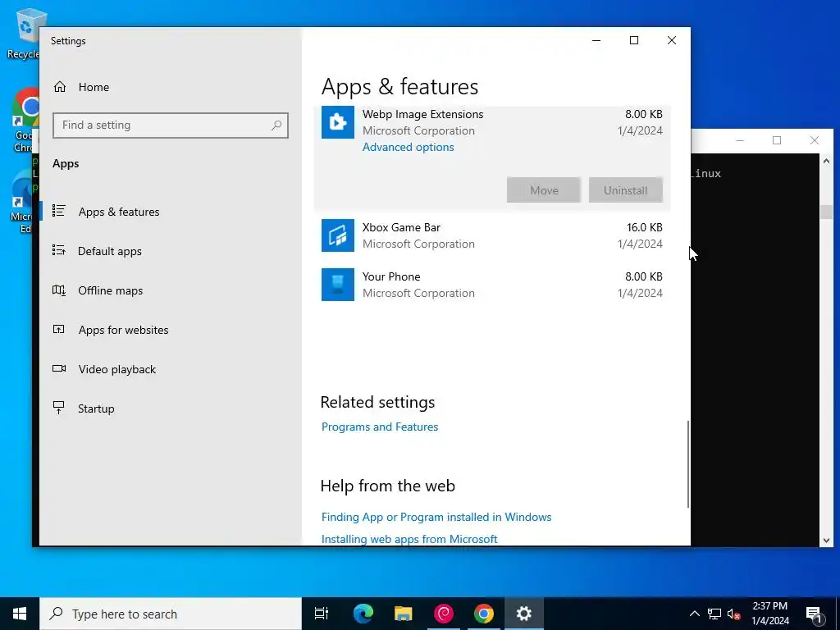Click the greyed-out Move button
This screenshot has height=630, width=840.
point(543,190)
